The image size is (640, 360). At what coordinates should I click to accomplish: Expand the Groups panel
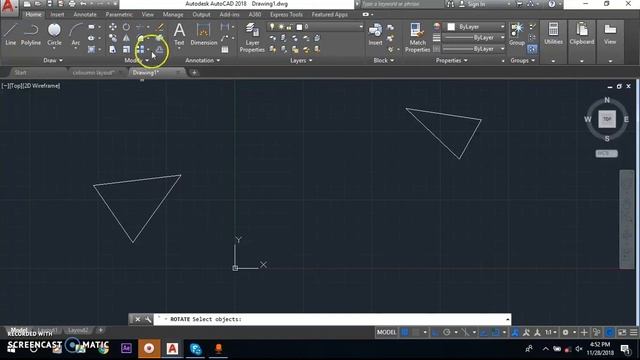tap(522, 60)
